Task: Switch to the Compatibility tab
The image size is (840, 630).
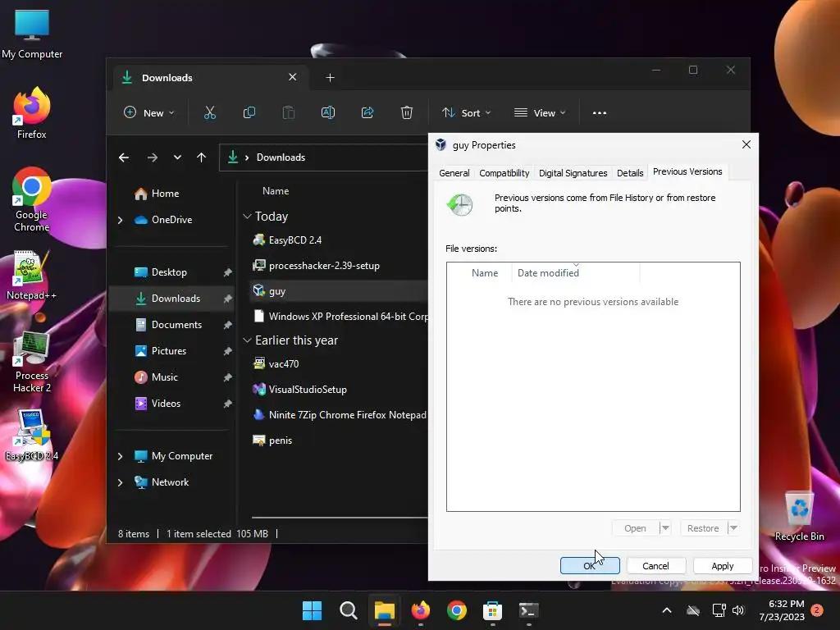Action: click(x=504, y=173)
